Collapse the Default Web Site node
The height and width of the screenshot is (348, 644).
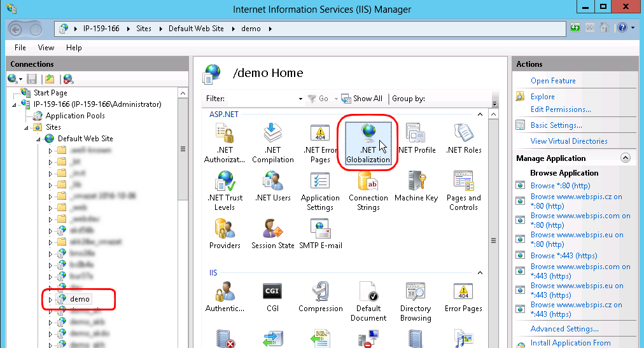pyautogui.click(x=38, y=139)
